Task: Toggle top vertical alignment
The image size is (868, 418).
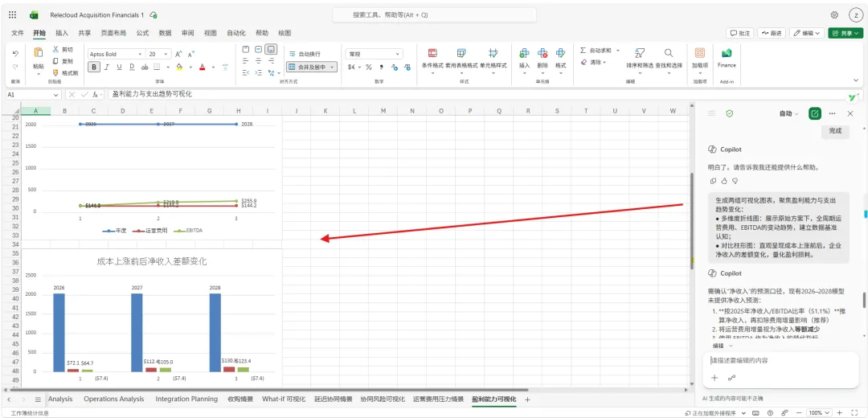Action: point(246,49)
